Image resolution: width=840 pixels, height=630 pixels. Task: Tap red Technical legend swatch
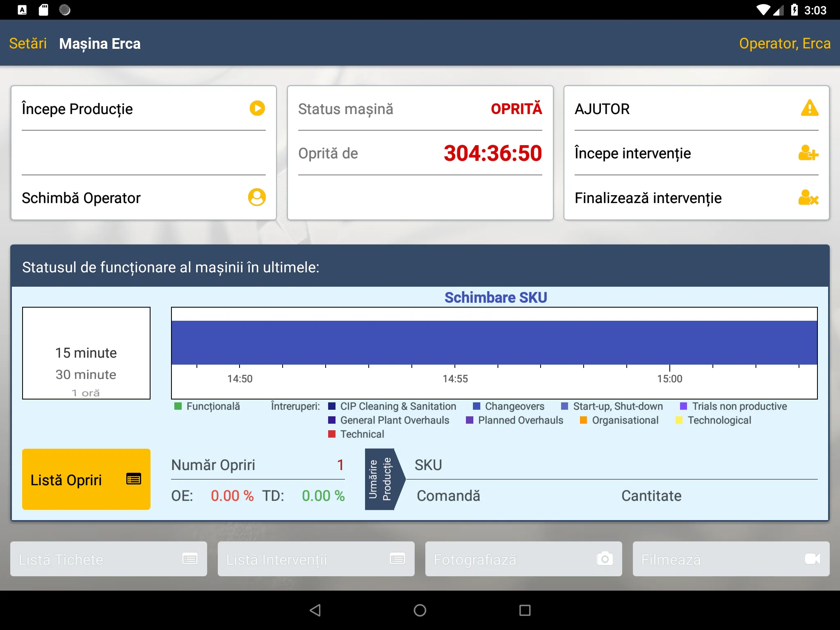point(332,434)
